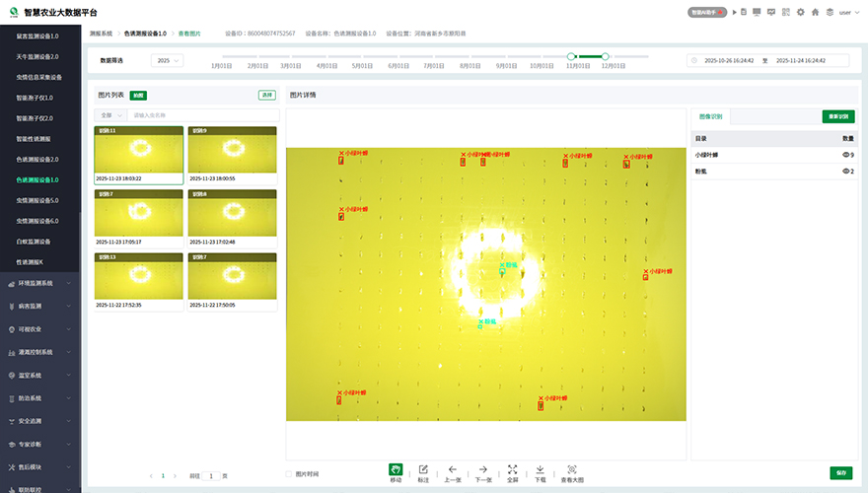This screenshot has width=868, height=493.
Task: Expand the user account menu
Action: pyautogui.click(x=848, y=12)
